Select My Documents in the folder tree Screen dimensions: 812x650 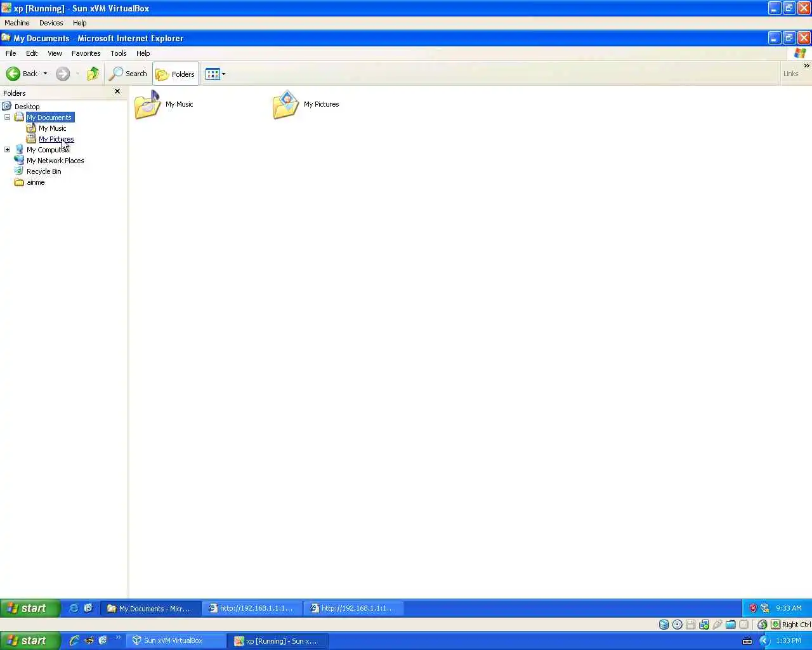pyautogui.click(x=49, y=117)
